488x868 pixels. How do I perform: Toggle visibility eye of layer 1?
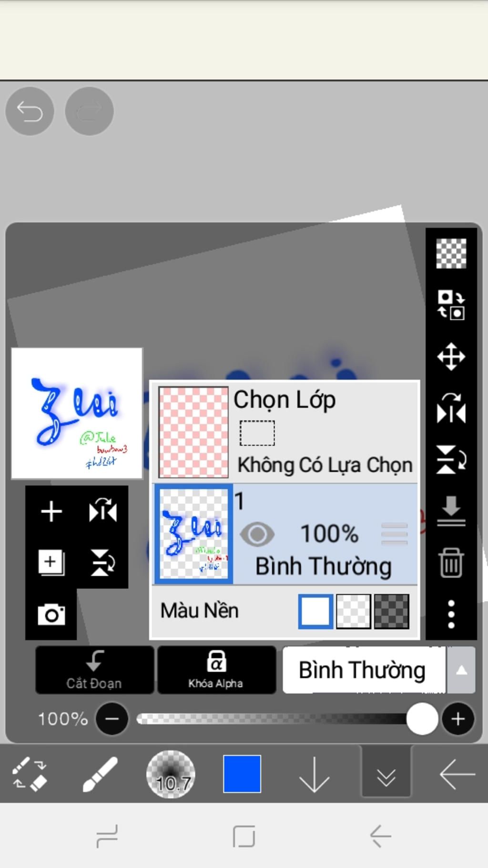click(x=257, y=534)
